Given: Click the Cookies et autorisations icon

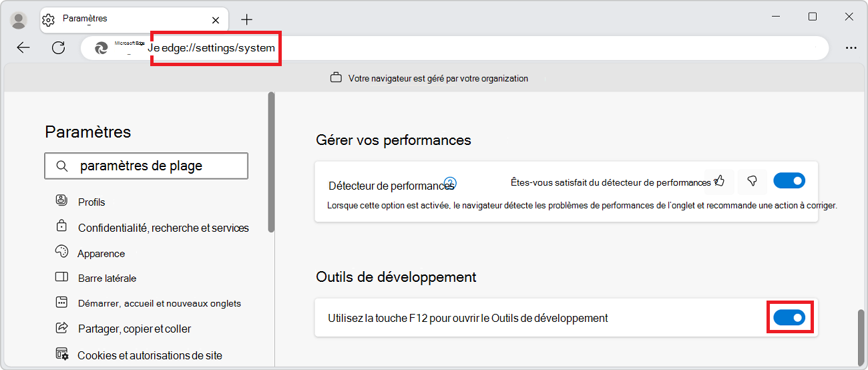Looking at the screenshot, I should (x=61, y=353).
